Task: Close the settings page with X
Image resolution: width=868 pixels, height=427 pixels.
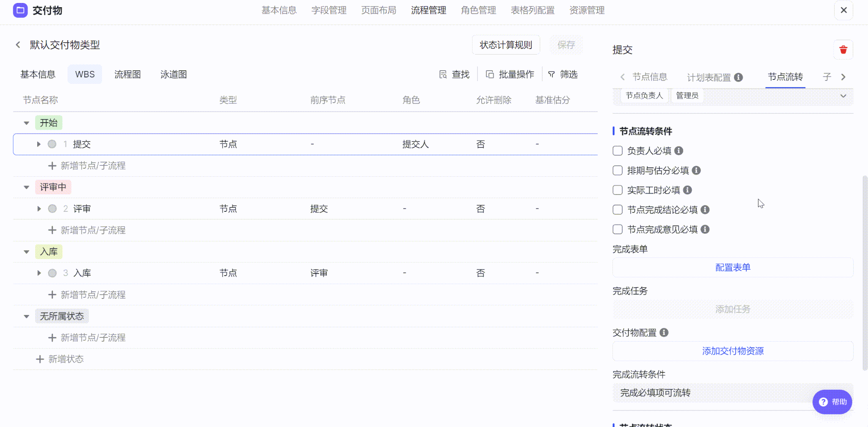Action: click(x=843, y=10)
